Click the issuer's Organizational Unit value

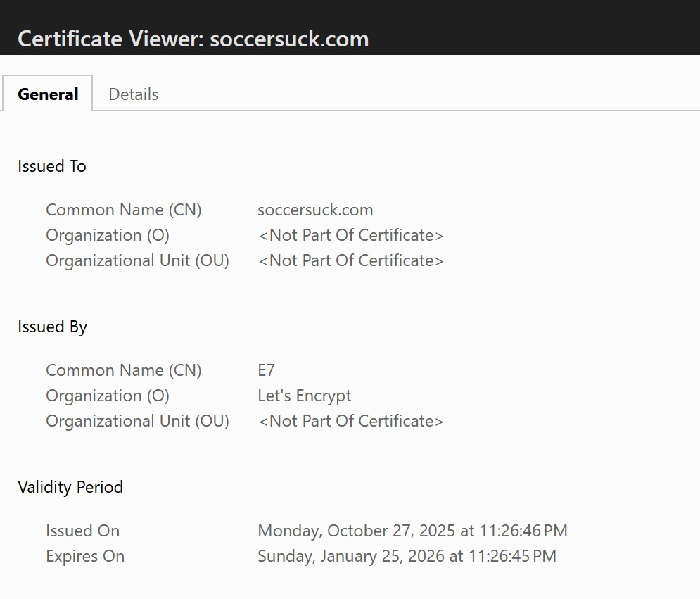351,421
